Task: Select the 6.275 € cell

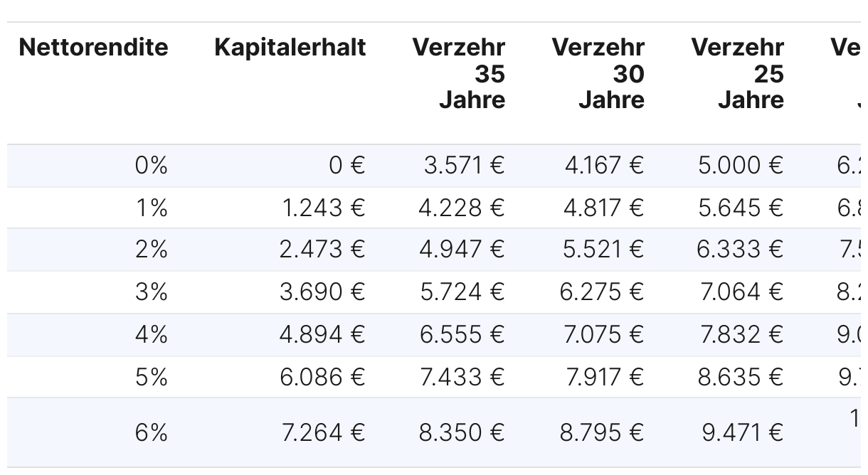Action: coord(602,292)
